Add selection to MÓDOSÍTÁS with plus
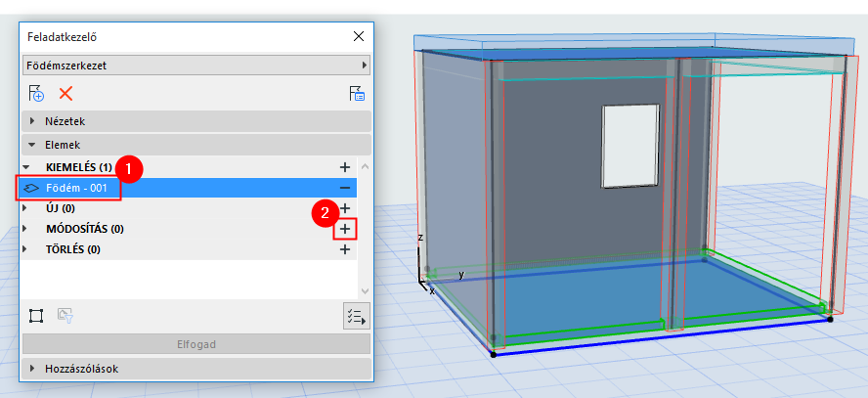The image size is (868, 398). pos(345,229)
